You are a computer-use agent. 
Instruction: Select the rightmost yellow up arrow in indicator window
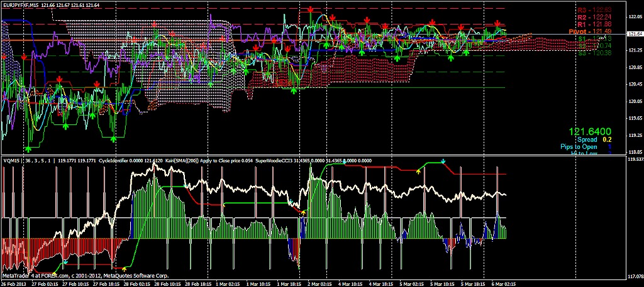coord(419,170)
